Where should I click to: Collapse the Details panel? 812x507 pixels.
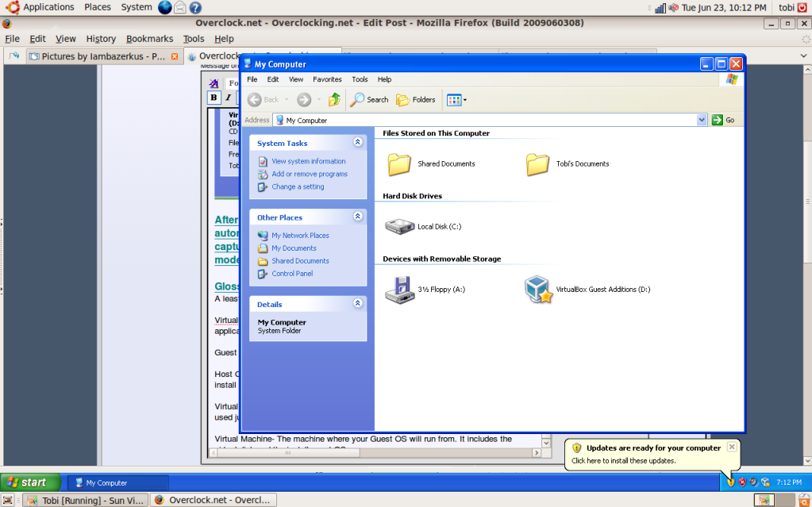(358, 304)
